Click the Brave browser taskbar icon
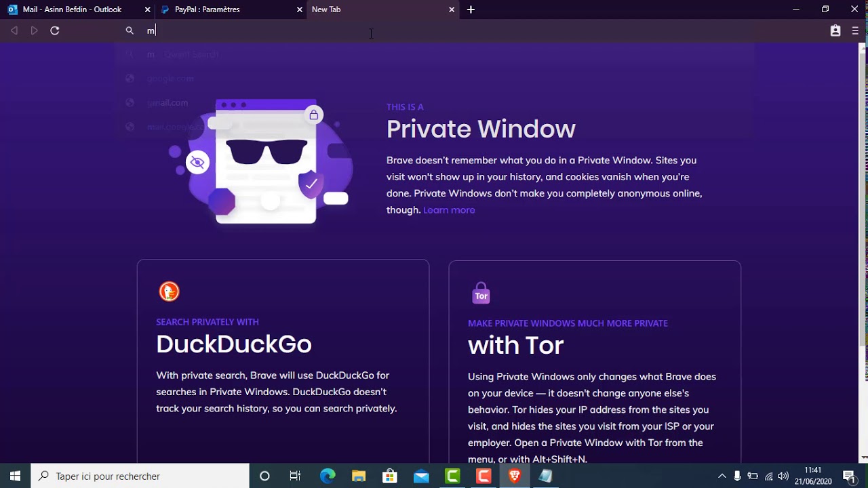This screenshot has width=868, height=488. [x=515, y=476]
